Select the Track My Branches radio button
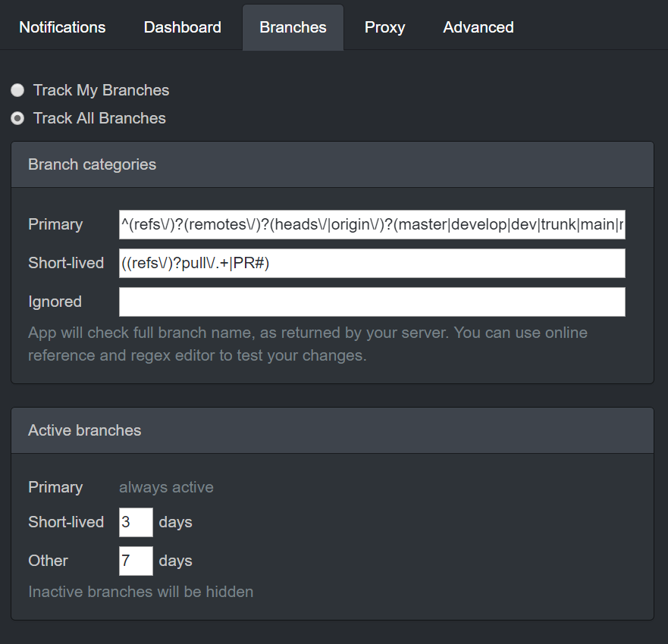The width and height of the screenshot is (668, 644). pos(17,90)
